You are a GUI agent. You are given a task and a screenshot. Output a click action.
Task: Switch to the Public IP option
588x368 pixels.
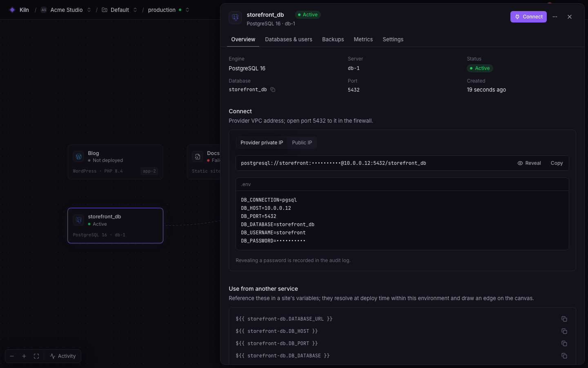pyautogui.click(x=302, y=143)
